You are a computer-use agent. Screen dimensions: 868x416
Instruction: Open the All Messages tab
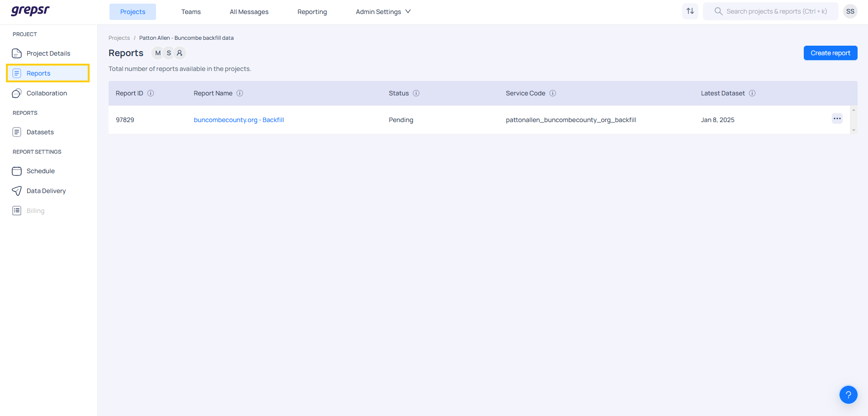[249, 12]
